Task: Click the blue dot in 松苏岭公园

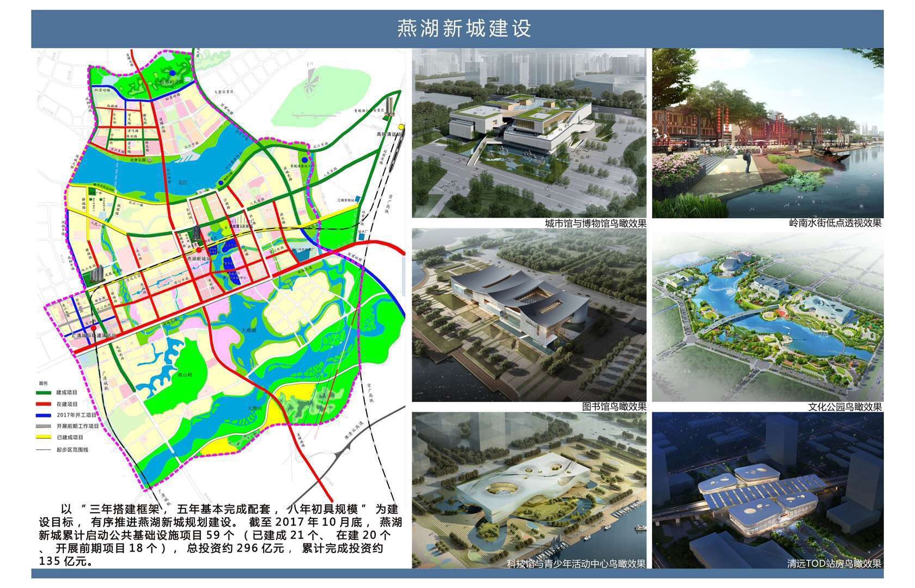Action: pyautogui.click(x=172, y=72)
